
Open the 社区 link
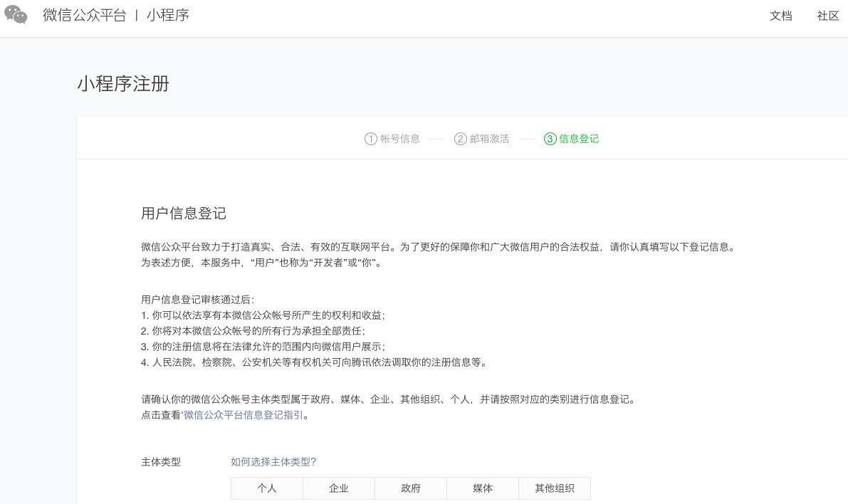tap(827, 16)
